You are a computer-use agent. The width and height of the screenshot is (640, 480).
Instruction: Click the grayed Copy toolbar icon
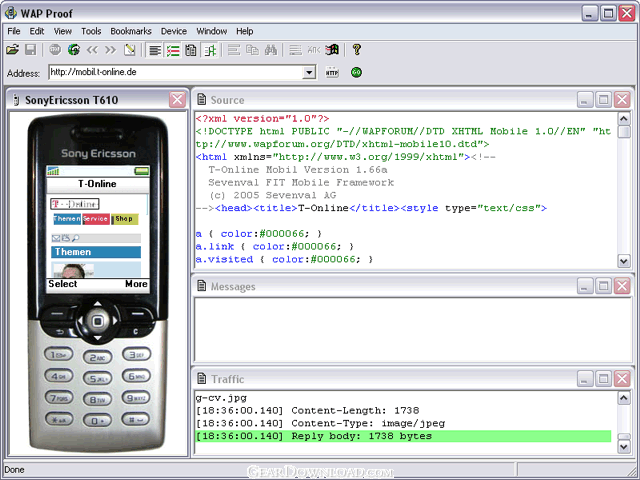tap(252, 50)
